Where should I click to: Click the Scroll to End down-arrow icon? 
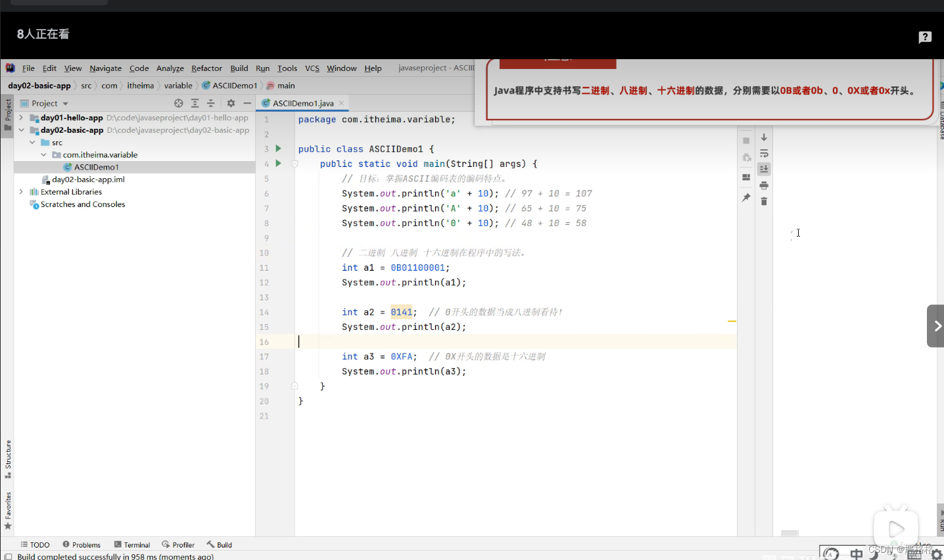pos(764,137)
